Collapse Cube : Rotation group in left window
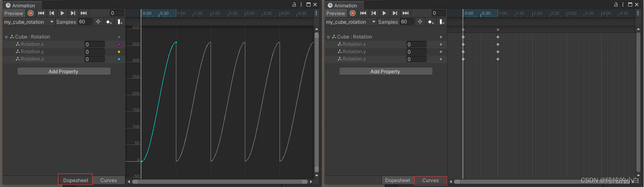Image resolution: width=644 pixels, height=187 pixels. click(6, 37)
